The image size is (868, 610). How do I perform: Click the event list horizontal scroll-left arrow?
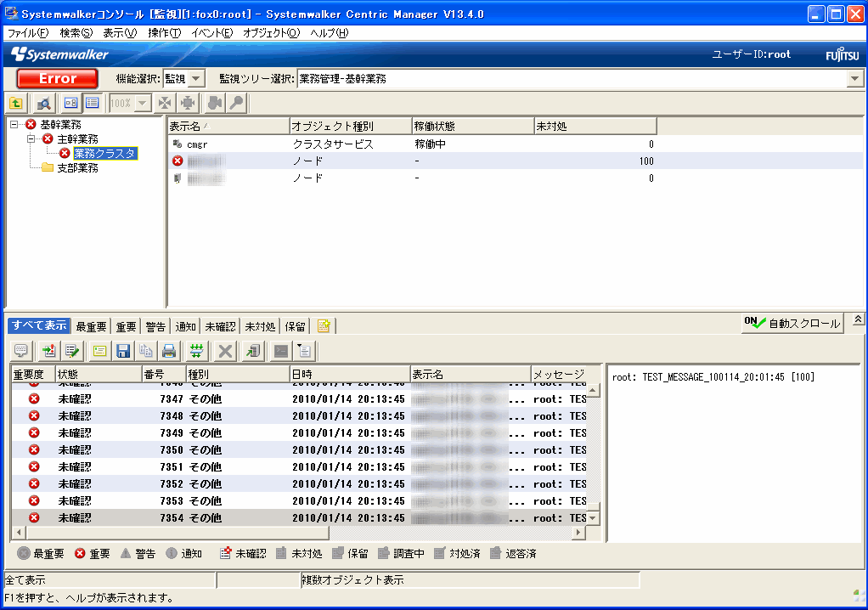[x=19, y=533]
